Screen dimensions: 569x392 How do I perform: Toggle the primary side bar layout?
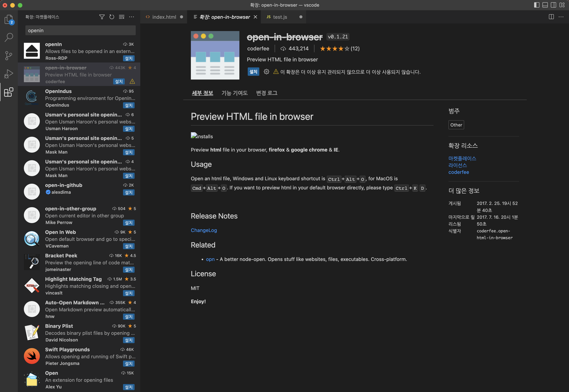click(537, 5)
